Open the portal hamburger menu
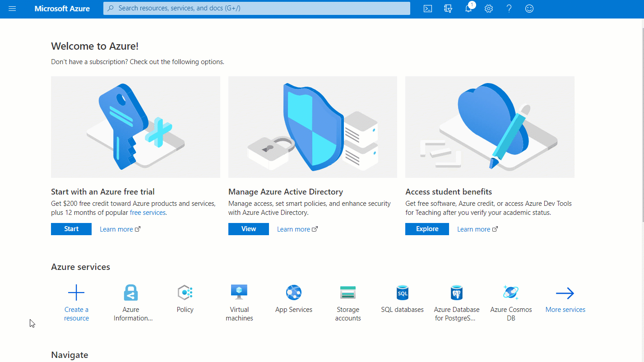 [x=12, y=9]
